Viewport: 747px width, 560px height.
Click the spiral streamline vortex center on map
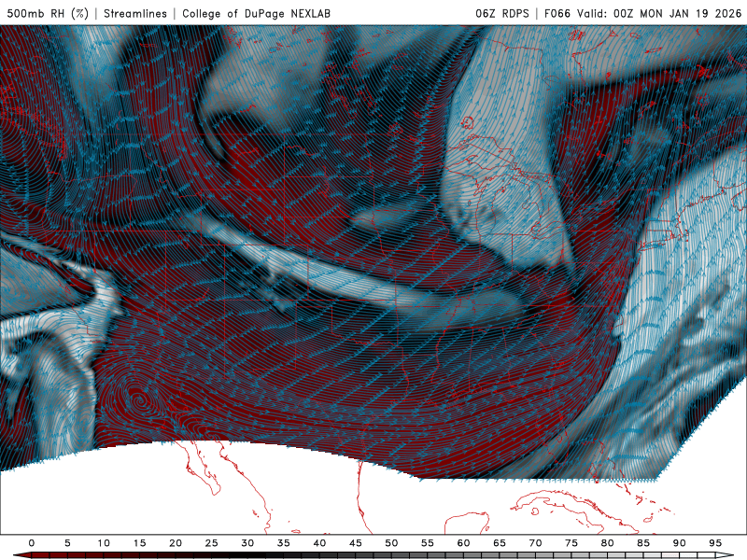click(139, 399)
